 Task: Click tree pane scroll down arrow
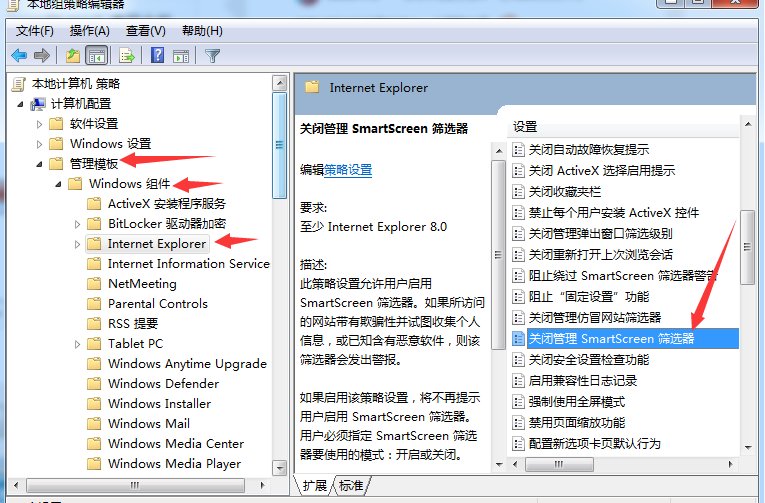pyautogui.click(x=280, y=468)
